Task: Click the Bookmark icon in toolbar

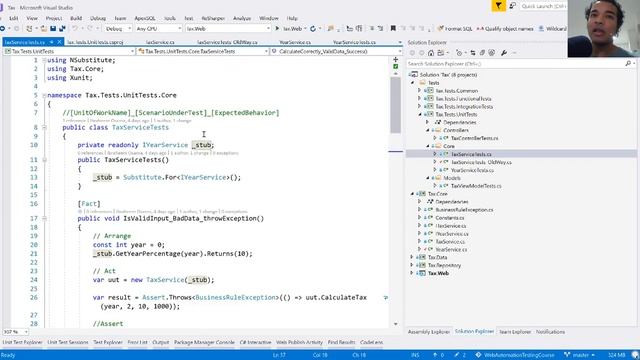Action: click(x=393, y=29)
